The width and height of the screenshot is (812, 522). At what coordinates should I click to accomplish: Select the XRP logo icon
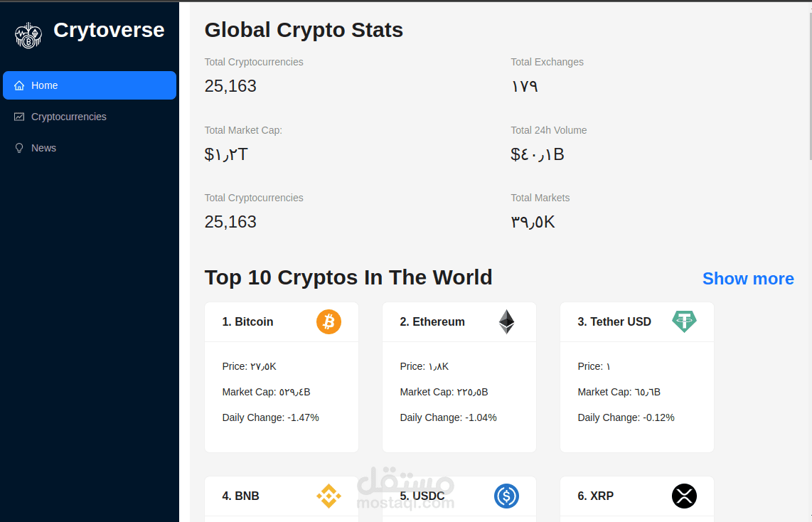point(684,496)
